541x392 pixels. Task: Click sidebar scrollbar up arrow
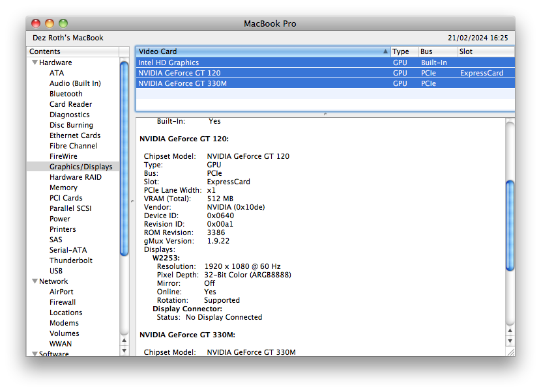[x=124, y=341]
